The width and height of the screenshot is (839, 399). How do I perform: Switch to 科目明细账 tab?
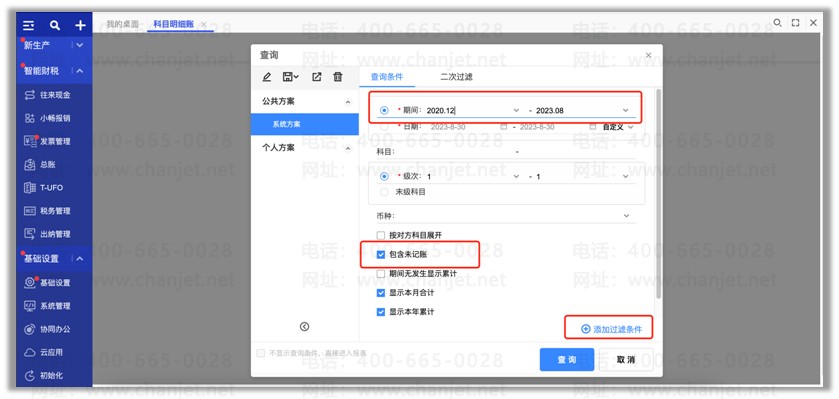point(173,24)
